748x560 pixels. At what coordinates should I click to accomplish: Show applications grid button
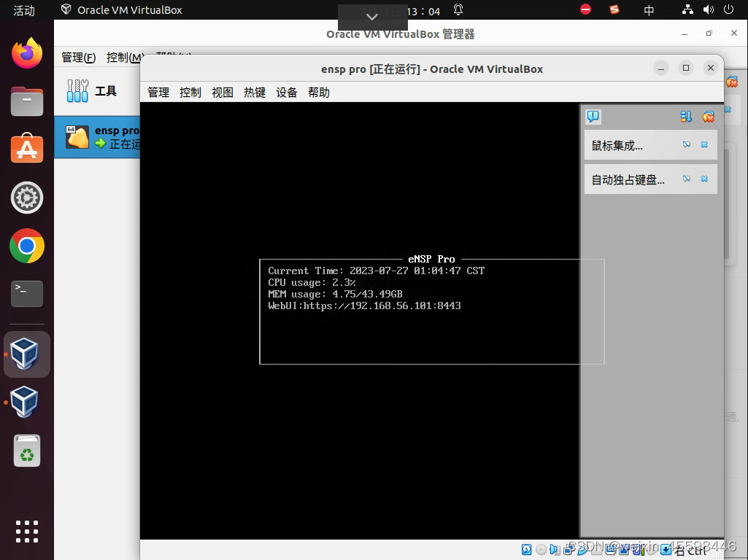27,532
